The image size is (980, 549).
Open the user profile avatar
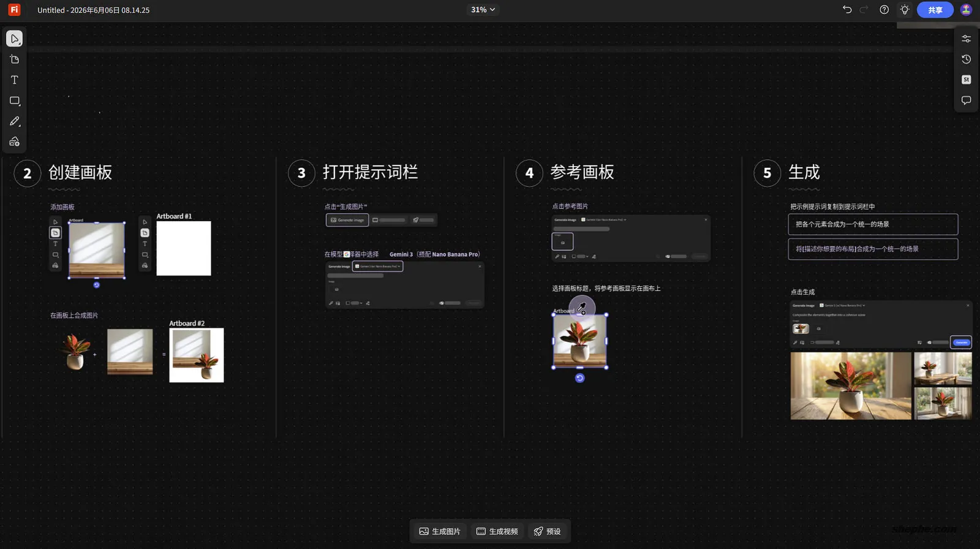966,9
